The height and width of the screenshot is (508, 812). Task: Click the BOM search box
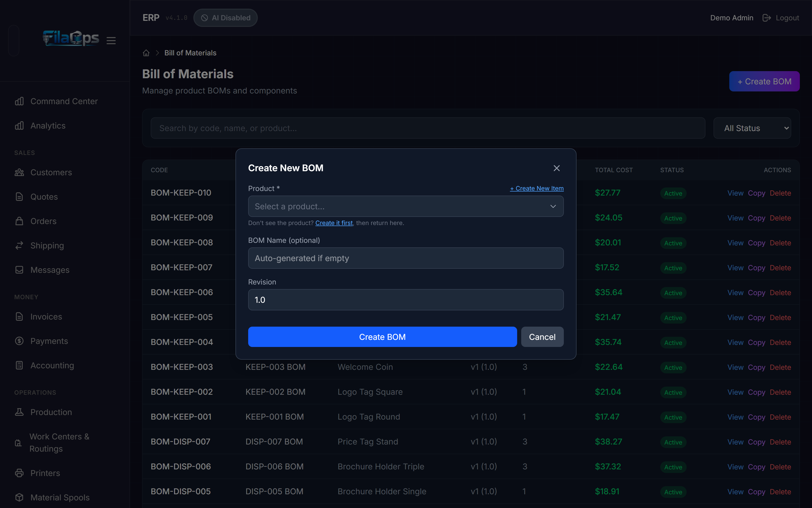point(428,128)
